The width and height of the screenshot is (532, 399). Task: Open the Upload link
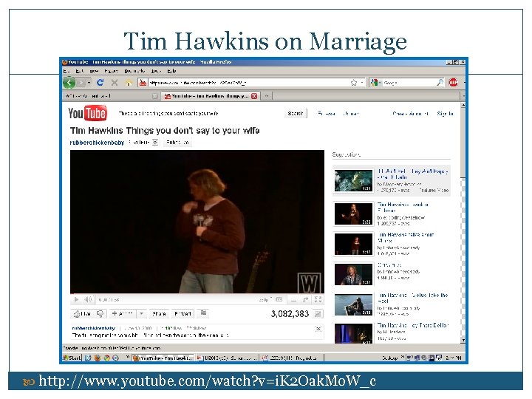[x=350, y=114]
